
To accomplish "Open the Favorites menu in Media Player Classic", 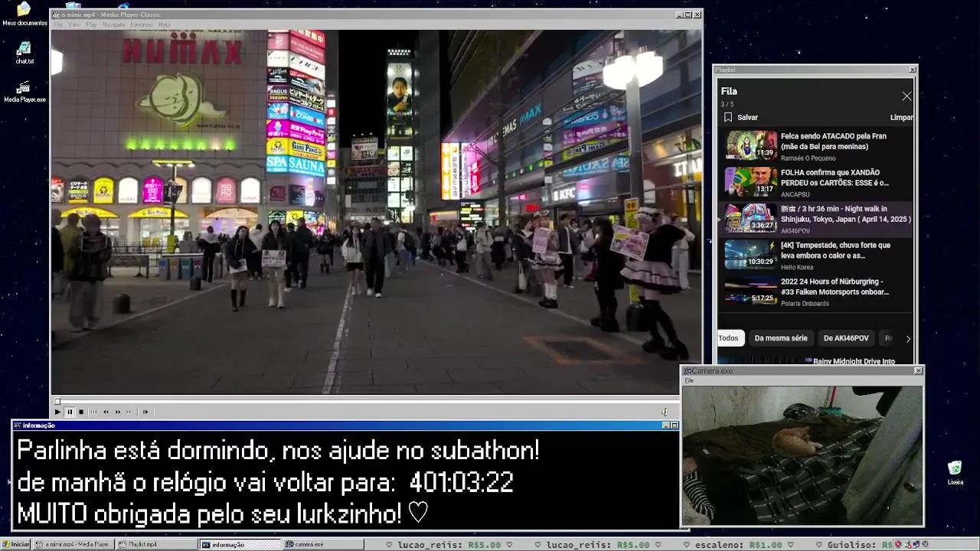I will (141, 24).
